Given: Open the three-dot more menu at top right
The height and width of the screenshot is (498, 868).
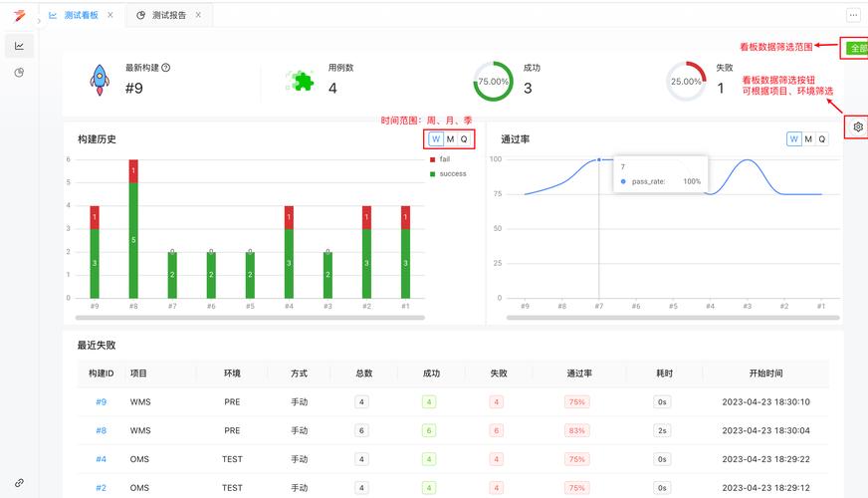Looking at the screenshot, I should click(853, 15).
